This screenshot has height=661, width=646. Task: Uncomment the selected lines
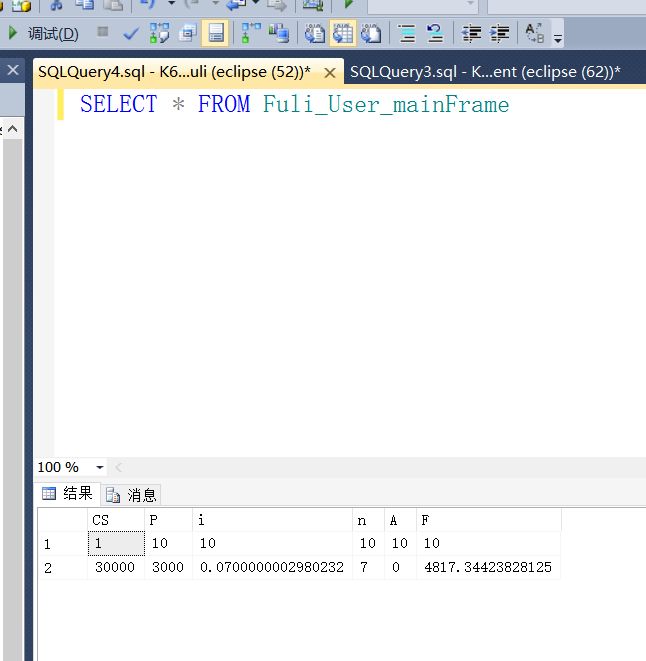coord(435,33)
